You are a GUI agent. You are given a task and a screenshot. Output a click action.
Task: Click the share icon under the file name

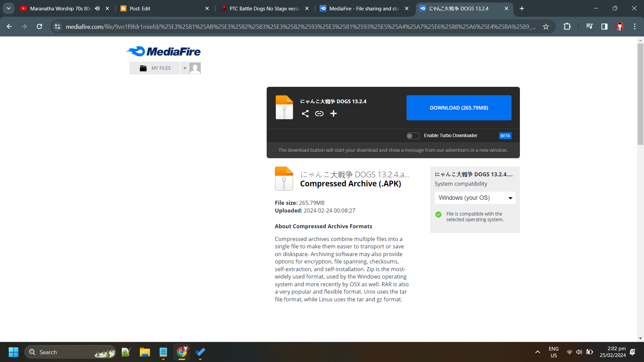[305, 114]
